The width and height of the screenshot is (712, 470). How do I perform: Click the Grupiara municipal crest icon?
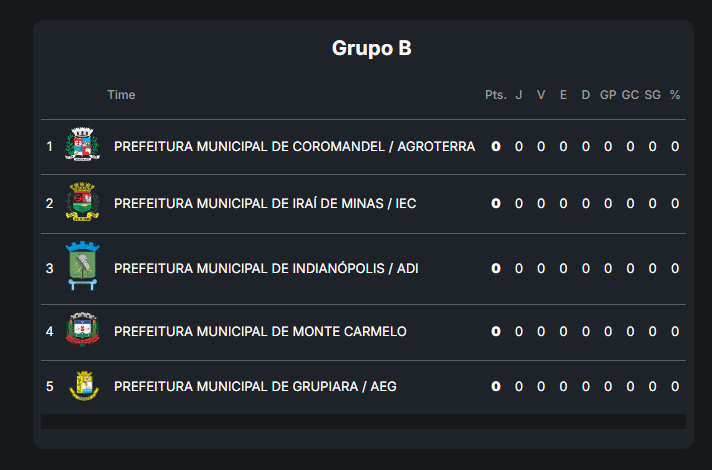pos(82,386)
